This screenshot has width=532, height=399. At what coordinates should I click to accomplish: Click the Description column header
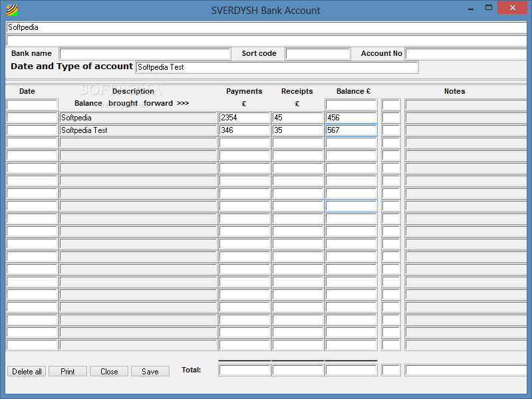coord(133,91)
